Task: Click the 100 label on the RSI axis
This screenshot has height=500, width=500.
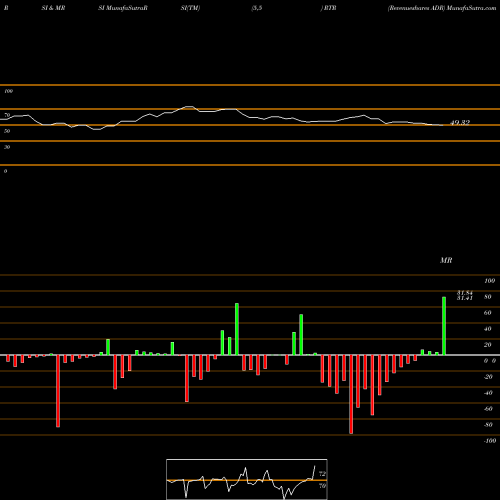Action: (x=9, y=91)
